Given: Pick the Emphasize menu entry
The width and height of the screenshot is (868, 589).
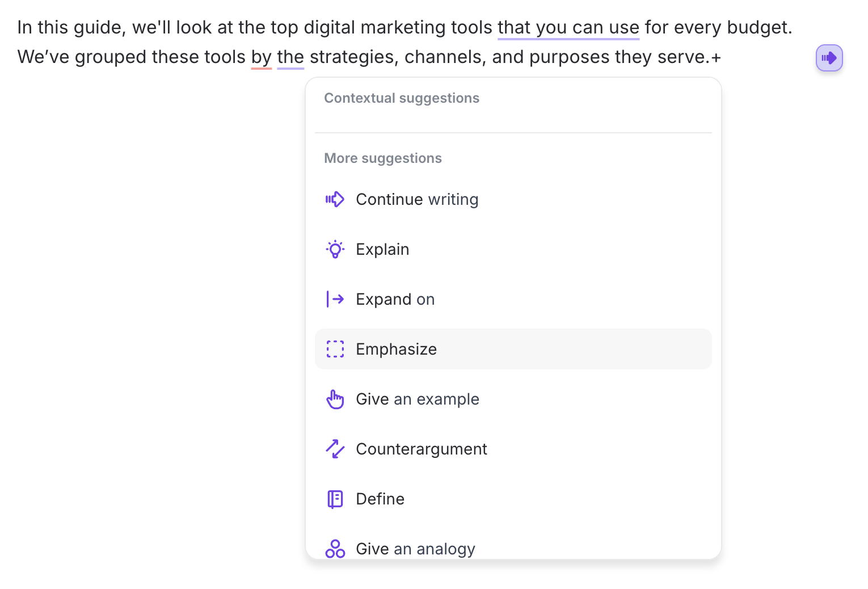Looking at the screenshot, I should (x=396, y=350).
